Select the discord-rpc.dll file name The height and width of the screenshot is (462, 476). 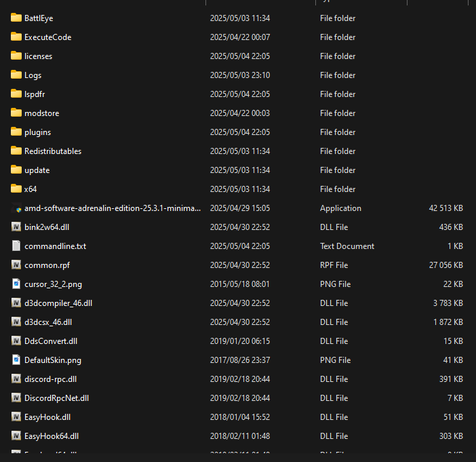[51, 379]
